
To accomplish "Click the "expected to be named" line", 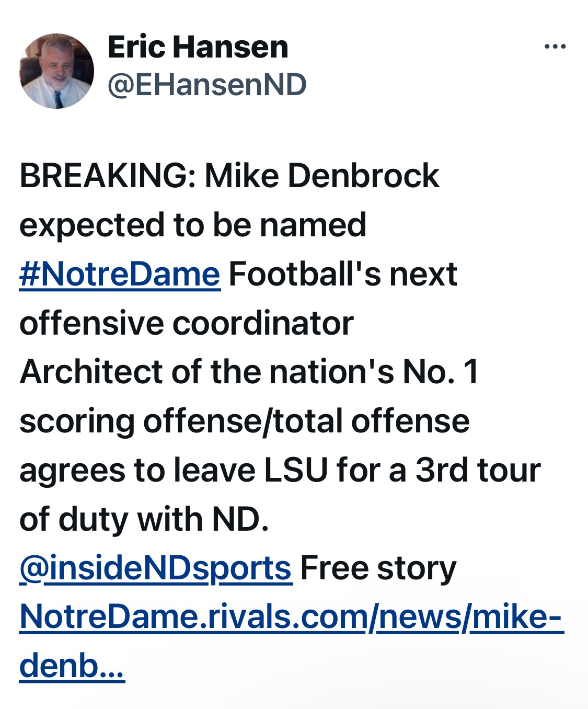I will (x=192, y=225).
